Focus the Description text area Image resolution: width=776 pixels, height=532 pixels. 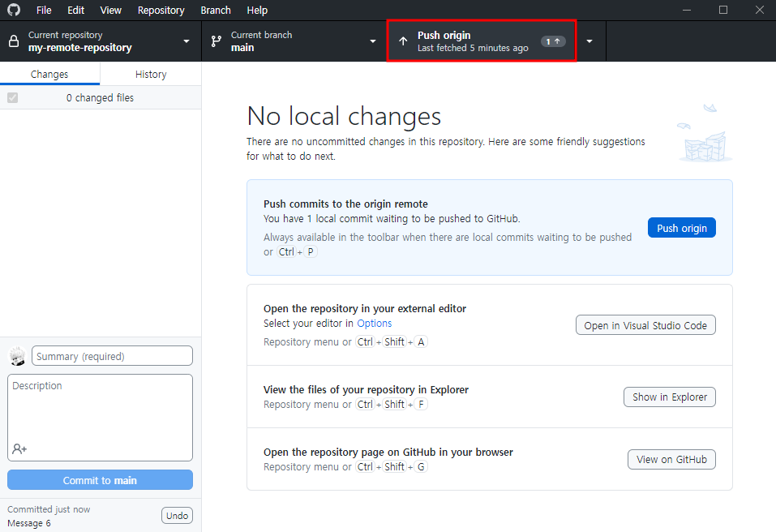[x=100, y=418]
